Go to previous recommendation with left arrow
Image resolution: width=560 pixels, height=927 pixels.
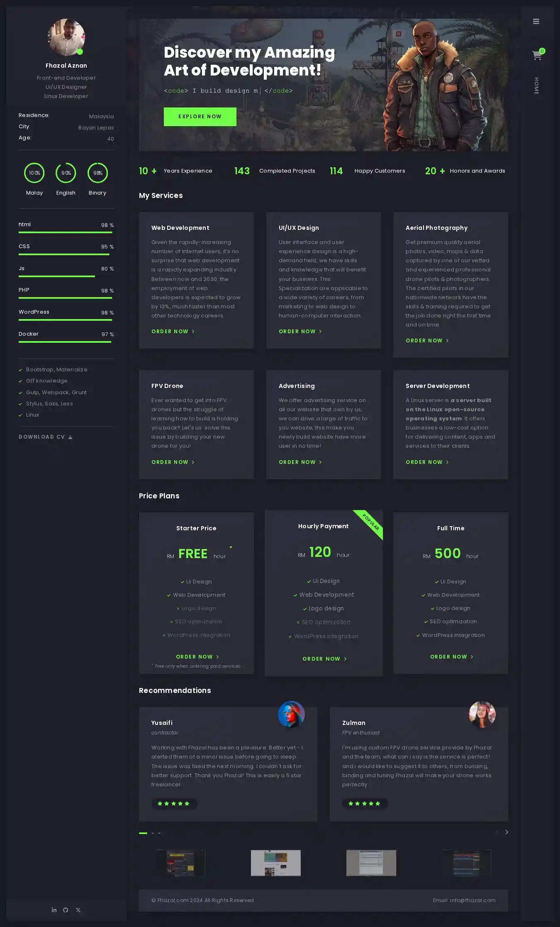click(x=496, y=832)
